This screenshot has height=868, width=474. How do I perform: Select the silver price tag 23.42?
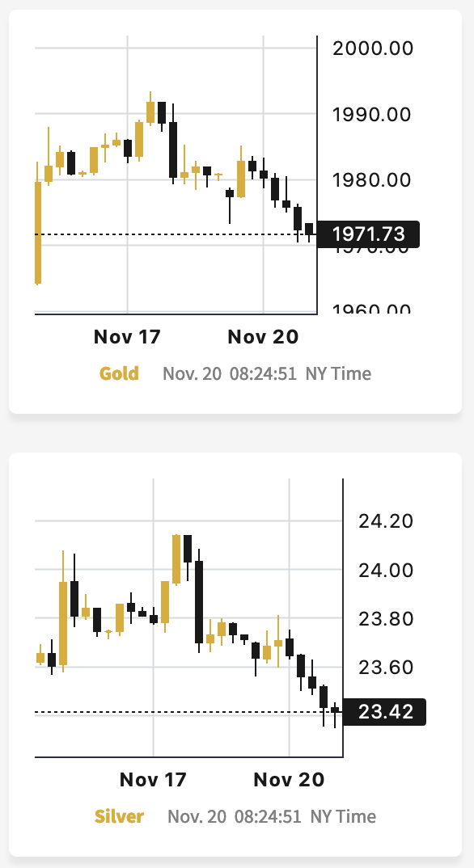[385, 712]
